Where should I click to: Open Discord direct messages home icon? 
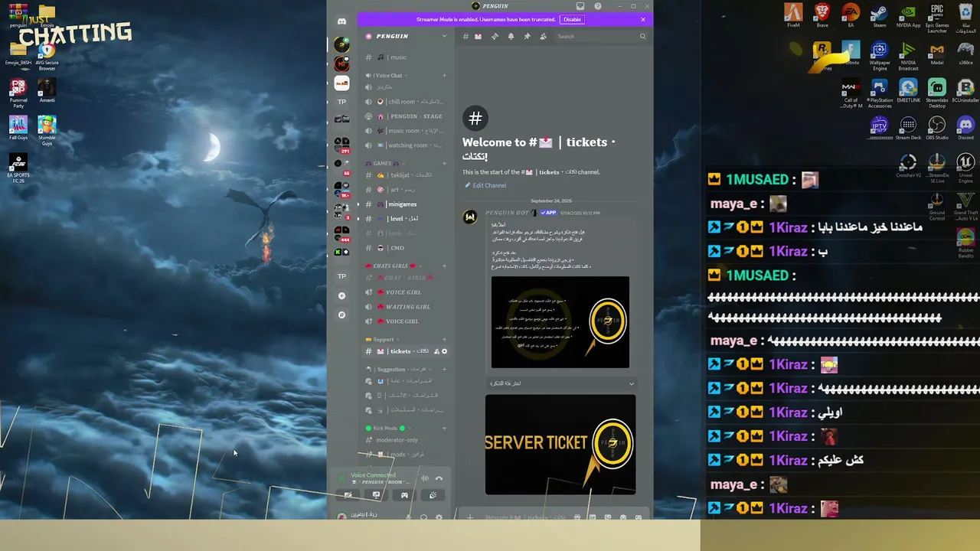tap(341, 21)
